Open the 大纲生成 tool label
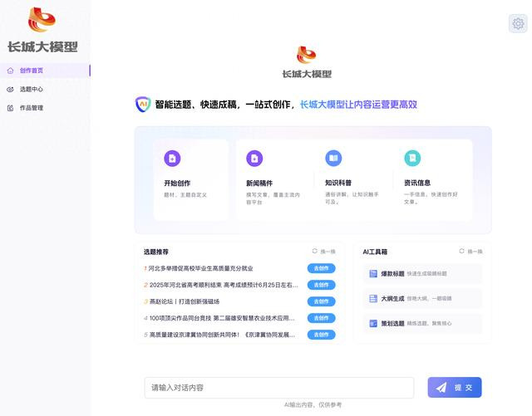The image size is (532, 416). click(392, 298)
